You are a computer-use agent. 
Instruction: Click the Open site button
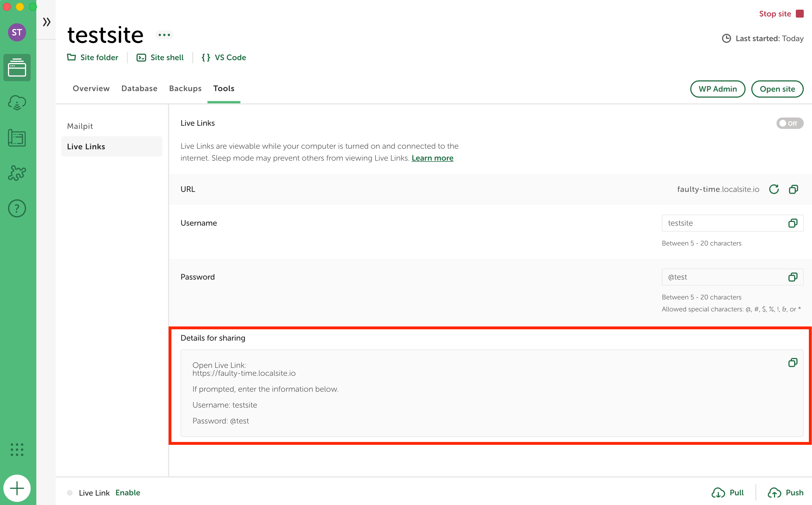777,89
